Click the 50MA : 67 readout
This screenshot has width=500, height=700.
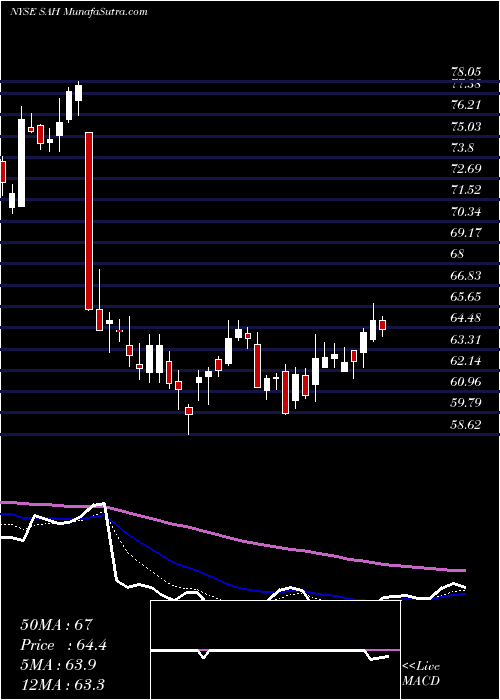coord(56,624)
